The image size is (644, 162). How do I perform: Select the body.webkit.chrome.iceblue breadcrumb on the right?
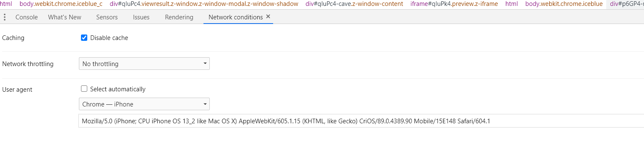[x=564, y=4]
